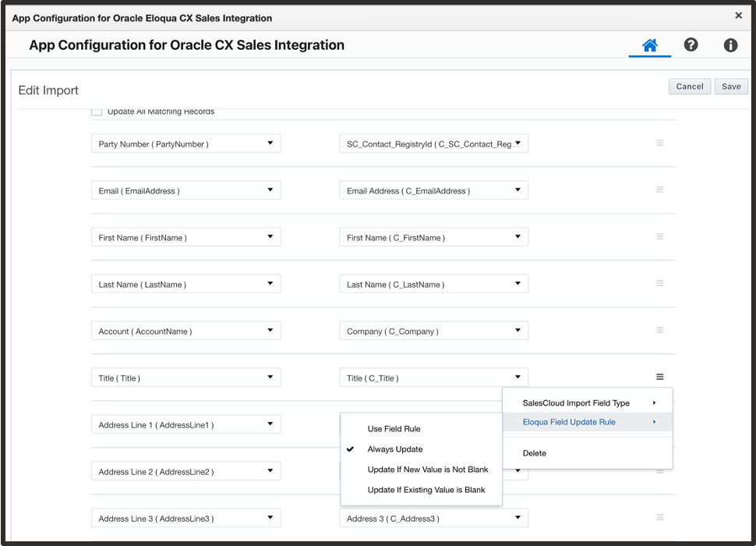Save the Edit Import configuration
This screenshot has width=756, height=546.
[x=730, y=86]
